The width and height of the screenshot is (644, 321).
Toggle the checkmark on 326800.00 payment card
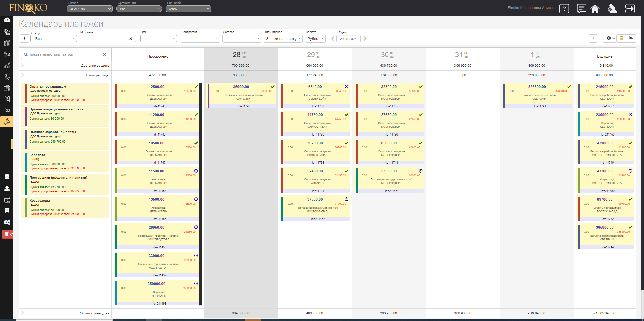(x=569, y=87)
